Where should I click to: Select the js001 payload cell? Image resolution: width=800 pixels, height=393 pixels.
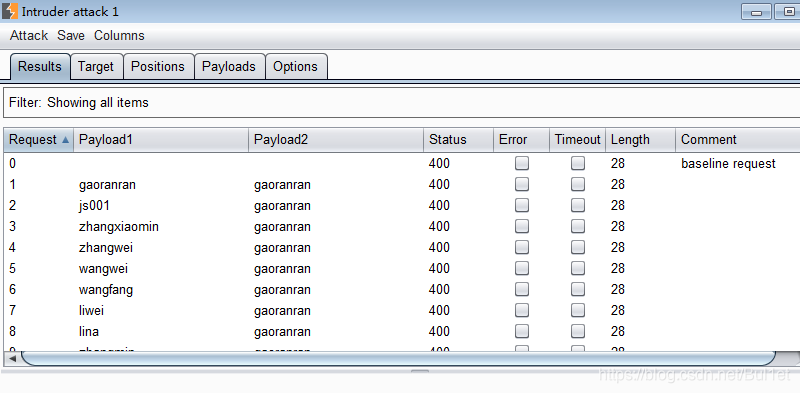click(94, 206)
